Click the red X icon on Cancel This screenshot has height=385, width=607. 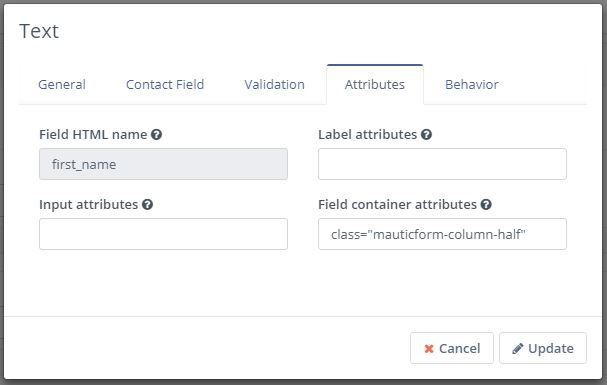pos(429,349)
